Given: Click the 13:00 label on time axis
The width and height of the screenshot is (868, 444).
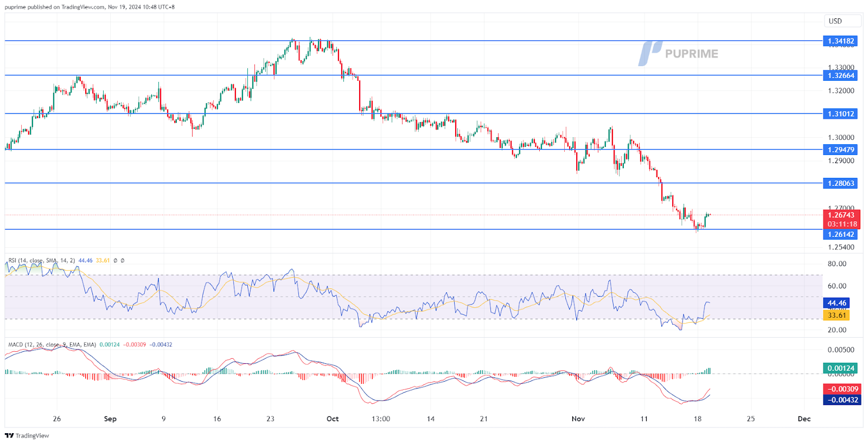Looking at the screenshot, I should [381, 419].
